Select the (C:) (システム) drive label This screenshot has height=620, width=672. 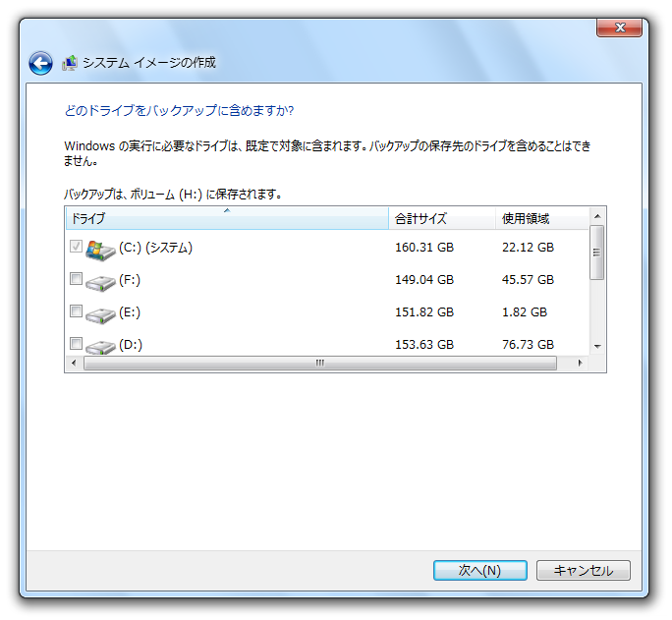(x=155, y=248)
